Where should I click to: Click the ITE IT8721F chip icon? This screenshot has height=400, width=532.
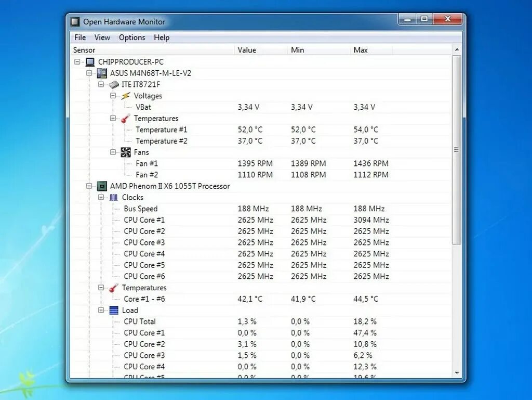click(x=114, y=85)
